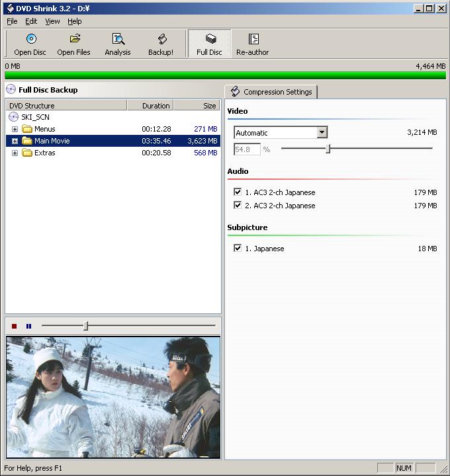The image size is (450, 476).
Task: Click the 3,214 MB video size value
Action: (x=422, y=132)
